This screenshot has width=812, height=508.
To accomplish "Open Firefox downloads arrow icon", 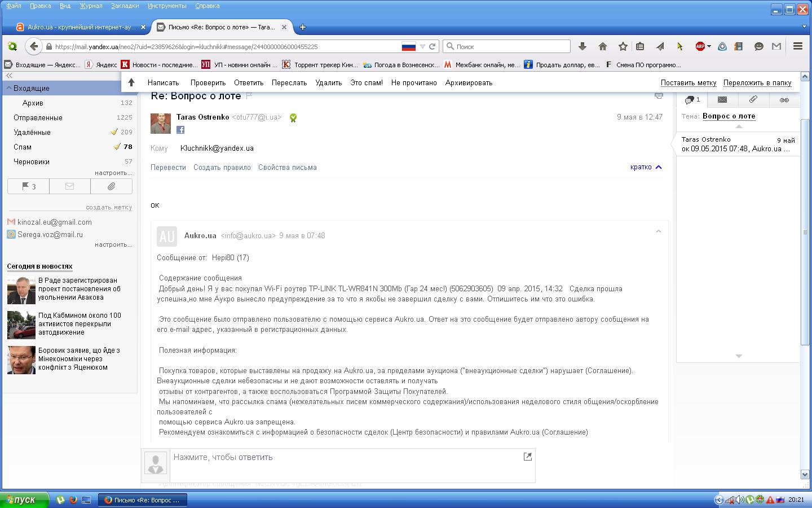I will click(x=582, y=47).
